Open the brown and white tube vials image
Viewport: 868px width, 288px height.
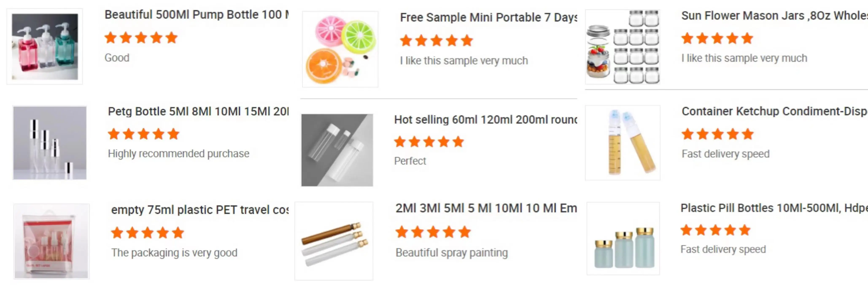tap(334, 241)
